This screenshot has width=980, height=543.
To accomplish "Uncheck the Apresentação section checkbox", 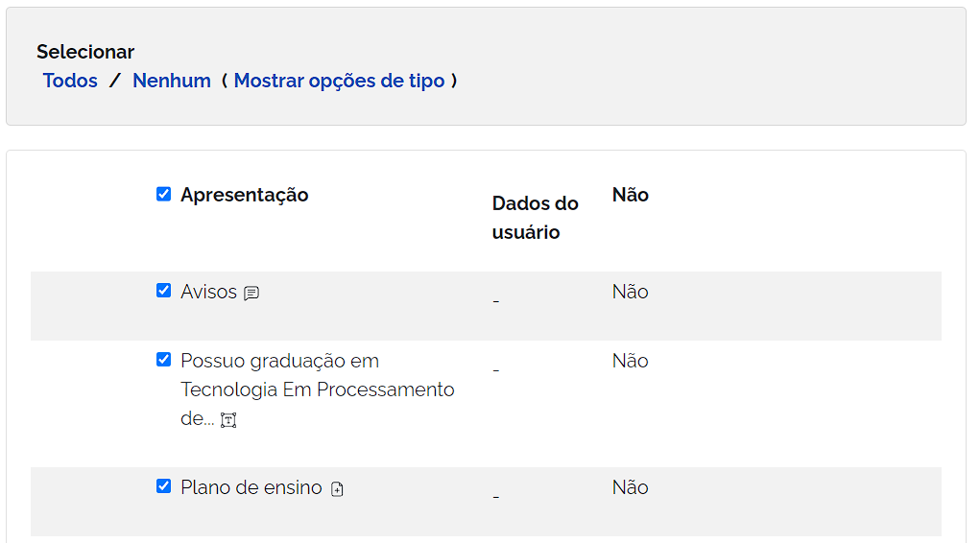I will click(x=163, y=194).
